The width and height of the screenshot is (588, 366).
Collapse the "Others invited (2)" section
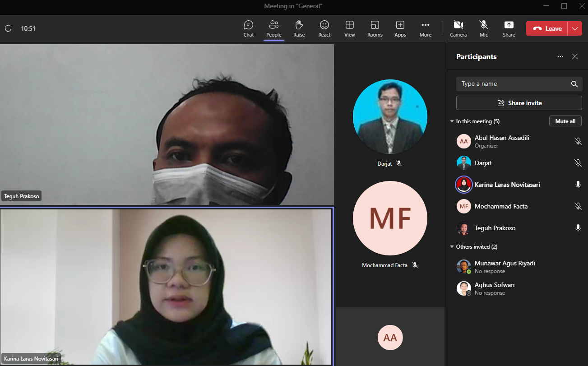[x=452, y=247]
